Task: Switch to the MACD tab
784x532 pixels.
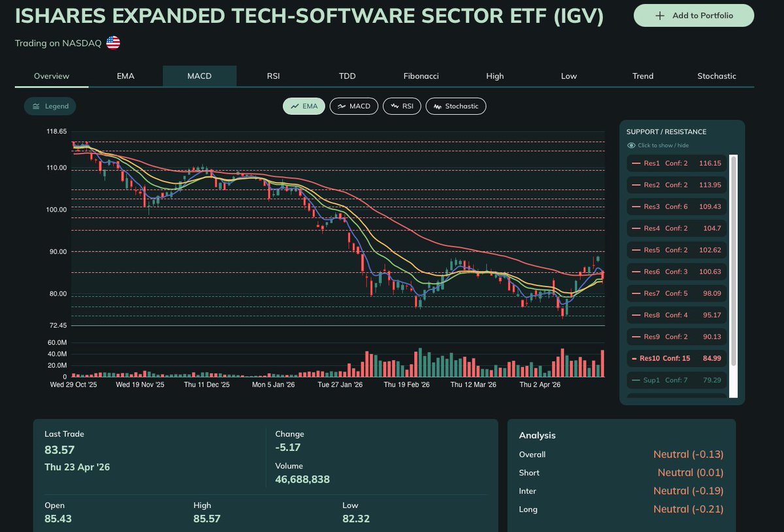Action: point(199,76)
